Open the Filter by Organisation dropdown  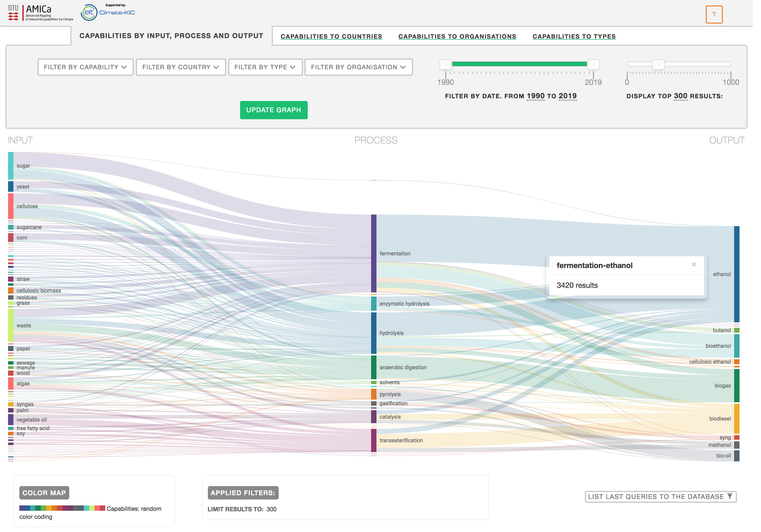[362, 68]
